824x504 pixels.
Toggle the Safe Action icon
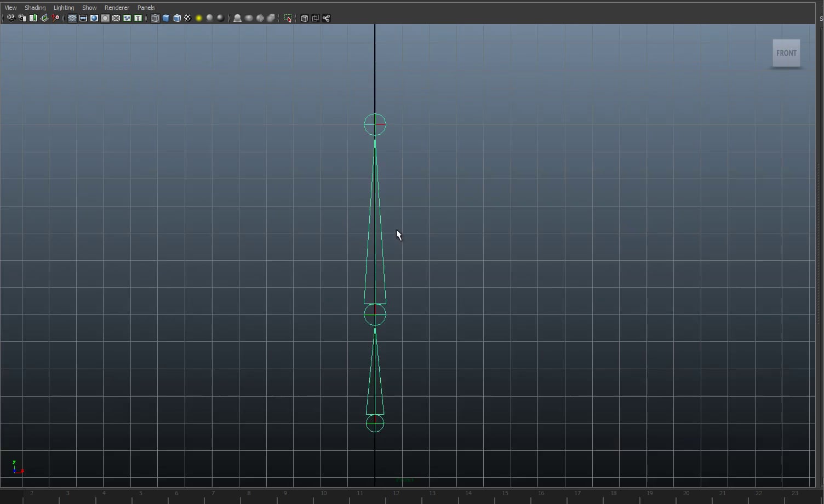[127, 18]
